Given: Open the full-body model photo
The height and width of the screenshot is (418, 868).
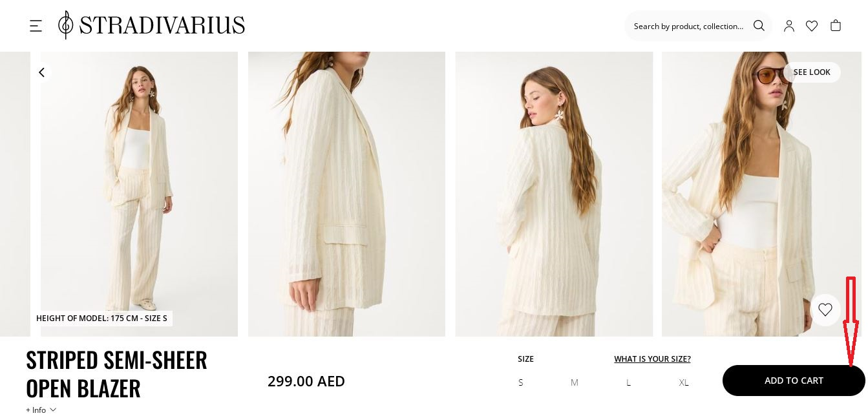Looking at the screenshot, I should (x=139, y=194).
